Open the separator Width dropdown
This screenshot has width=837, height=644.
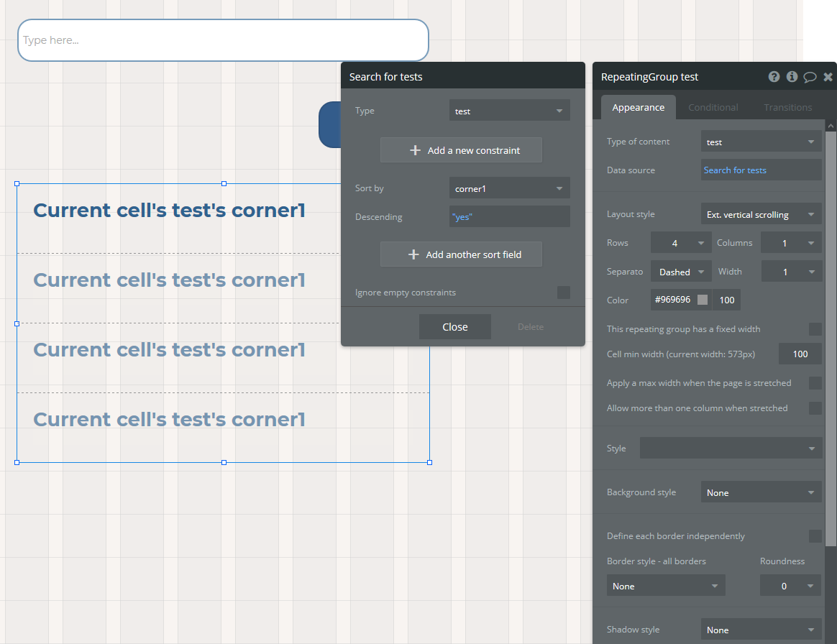pos(791,272)
